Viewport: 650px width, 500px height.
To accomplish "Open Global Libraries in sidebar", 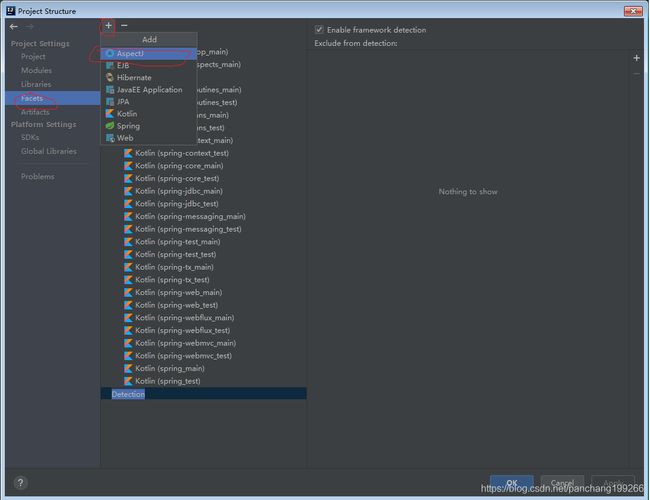I will pyautogui.click(x=49, y=151).
